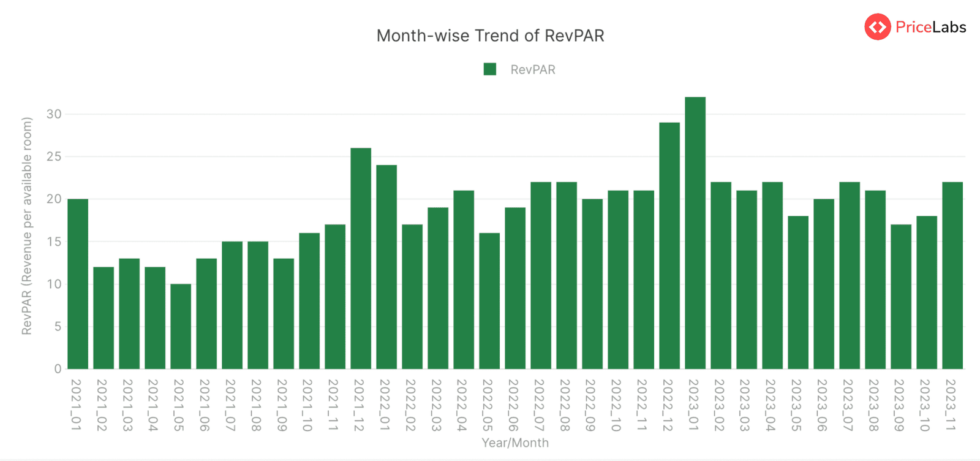Select the chart title Month-wise Trend of RevPAR
980x461 pixels.
coord(490,36)
